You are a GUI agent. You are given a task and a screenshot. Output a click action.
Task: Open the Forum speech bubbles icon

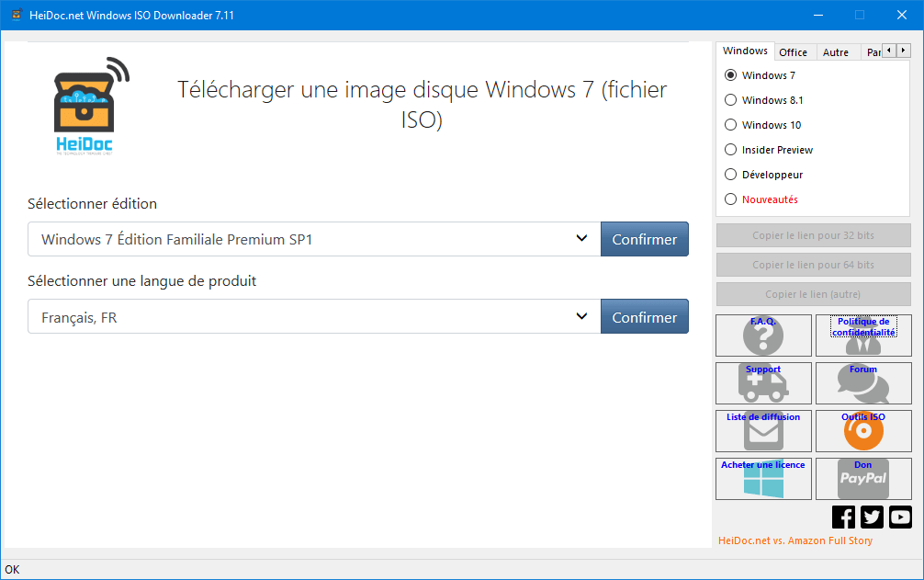tap(863, 383)
